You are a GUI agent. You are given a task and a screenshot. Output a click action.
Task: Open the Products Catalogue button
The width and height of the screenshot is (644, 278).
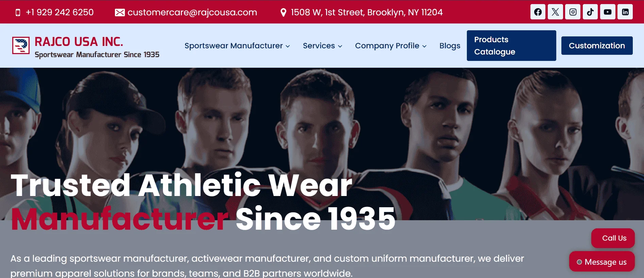click(511, 46)
